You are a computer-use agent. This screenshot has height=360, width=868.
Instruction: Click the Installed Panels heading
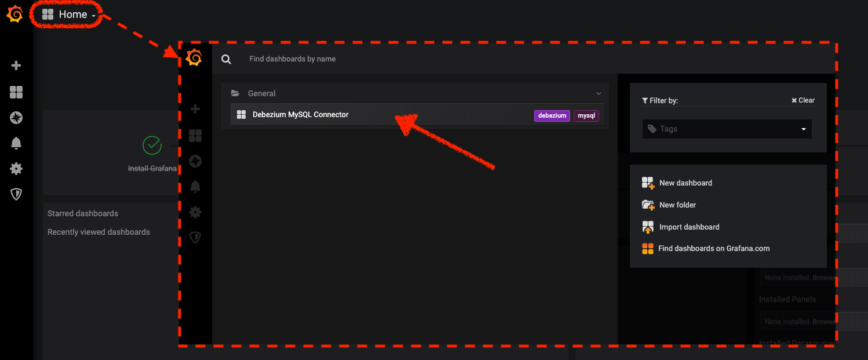point(787,299)
